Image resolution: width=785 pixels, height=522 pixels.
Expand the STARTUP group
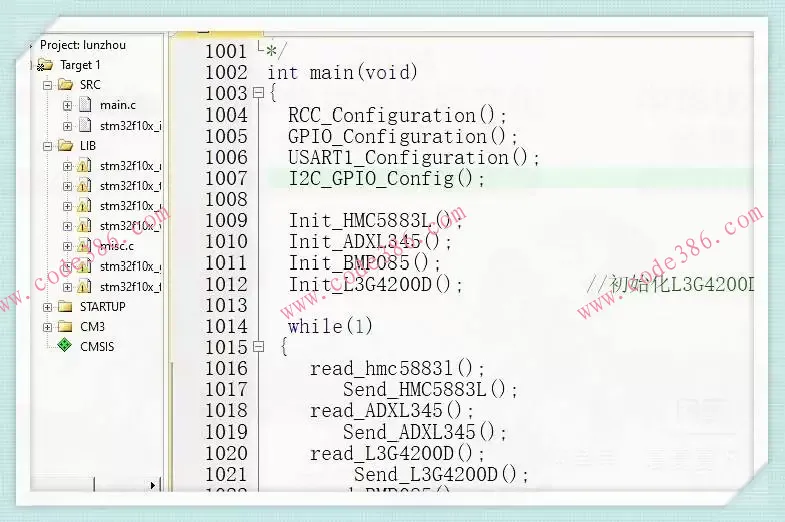[x=47, y=306]
